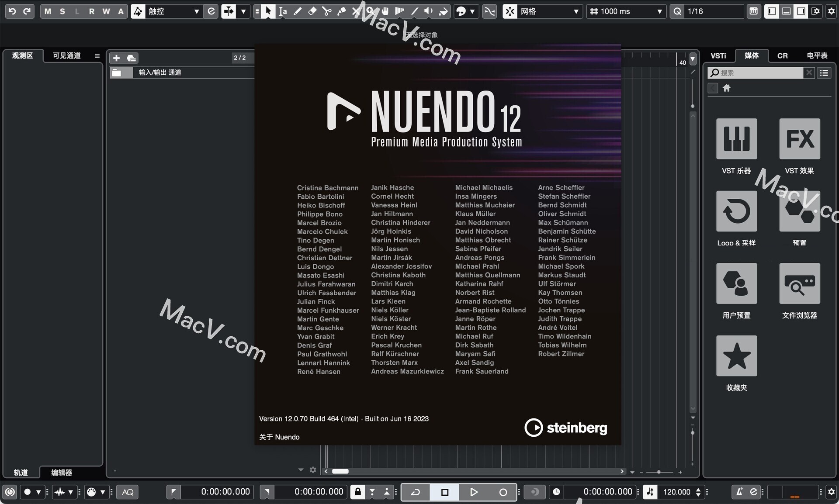839x504 pixels.
Task: Select the Line tool
Action: (414, 11)
